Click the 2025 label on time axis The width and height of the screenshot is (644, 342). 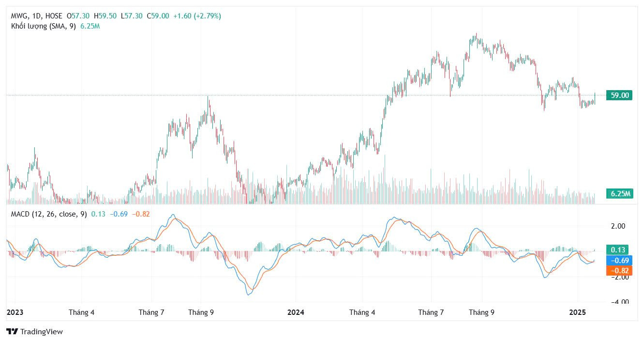click(x=577, y=312)
